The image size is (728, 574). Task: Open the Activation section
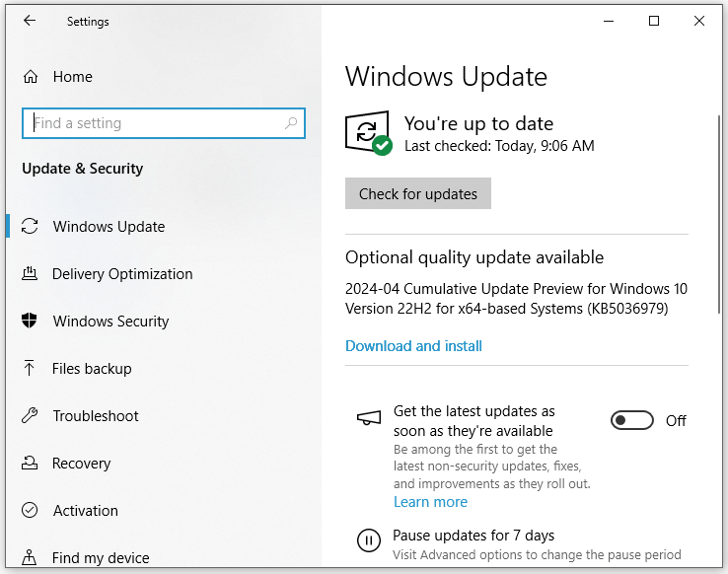(x=86, y=511)
